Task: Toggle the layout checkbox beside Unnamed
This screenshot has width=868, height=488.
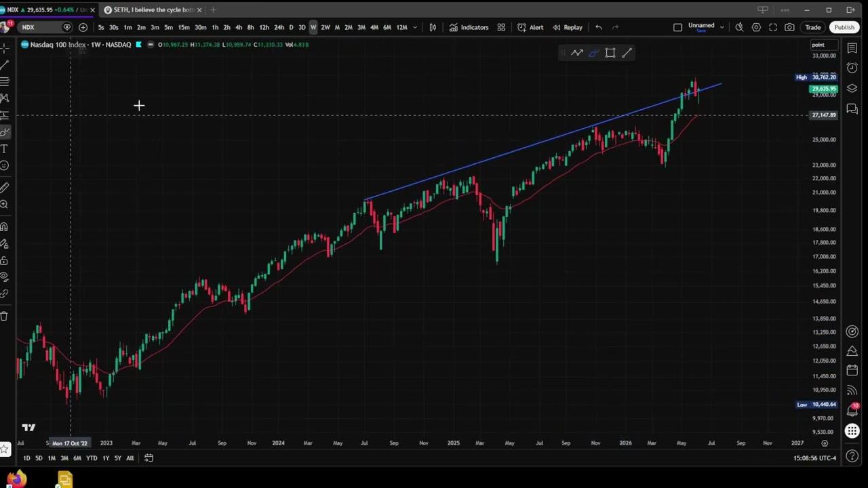Action: [677, 27]
